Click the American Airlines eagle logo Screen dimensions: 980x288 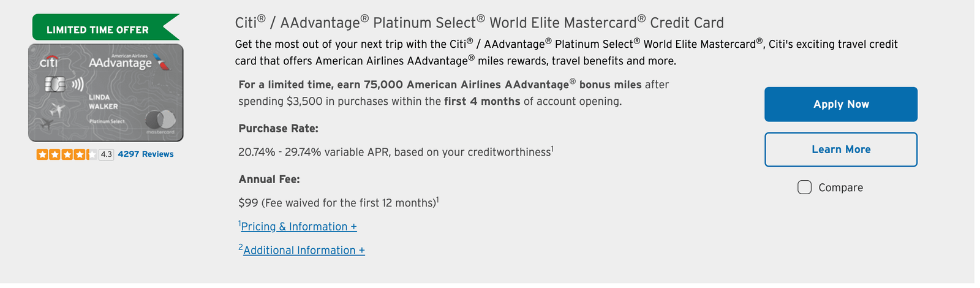point(162,62)
